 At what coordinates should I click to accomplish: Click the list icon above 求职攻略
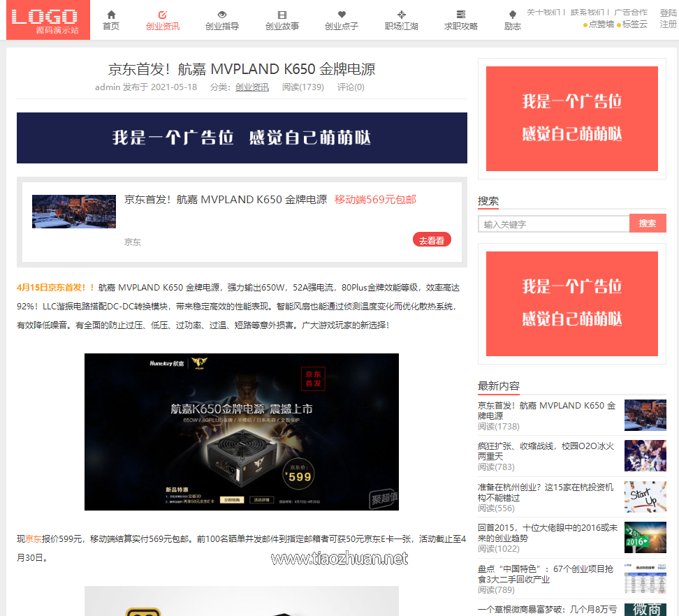click(x=461, y=14)
